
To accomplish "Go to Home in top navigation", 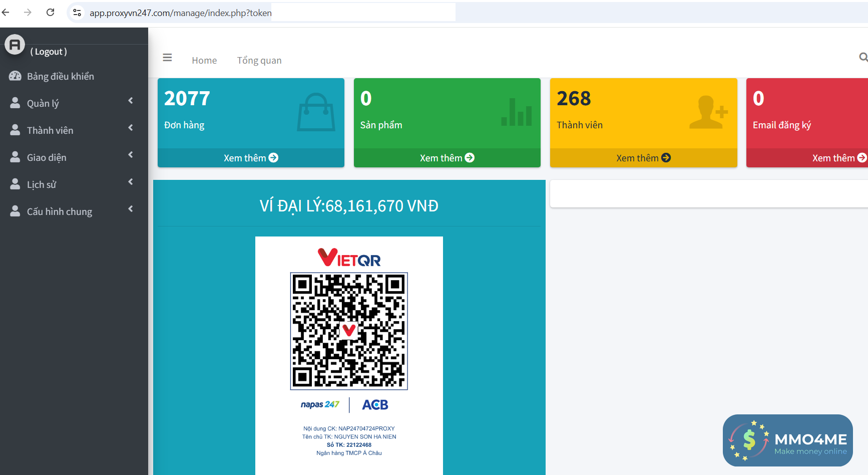I will point(204,60).
